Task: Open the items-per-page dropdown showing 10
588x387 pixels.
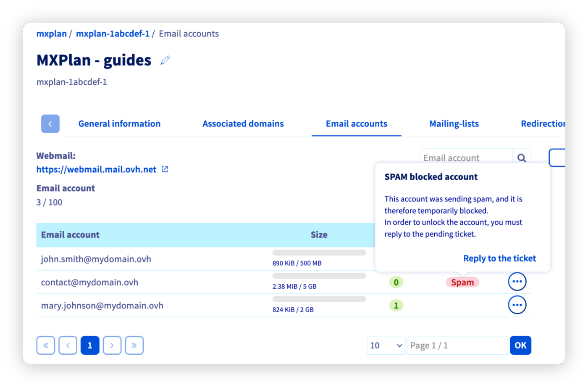Action: pos(386,345)
